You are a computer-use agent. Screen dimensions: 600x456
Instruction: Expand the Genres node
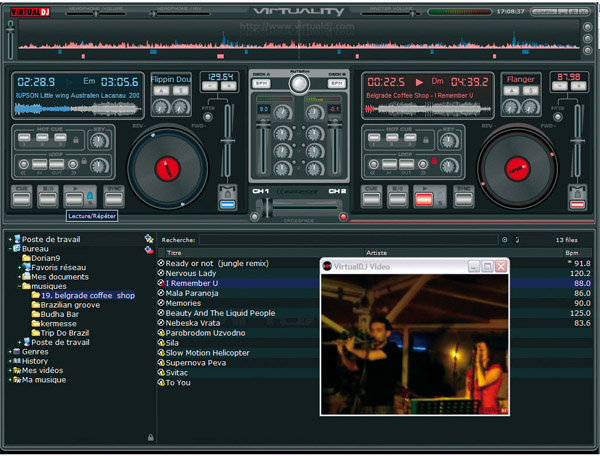coord(10,352)
